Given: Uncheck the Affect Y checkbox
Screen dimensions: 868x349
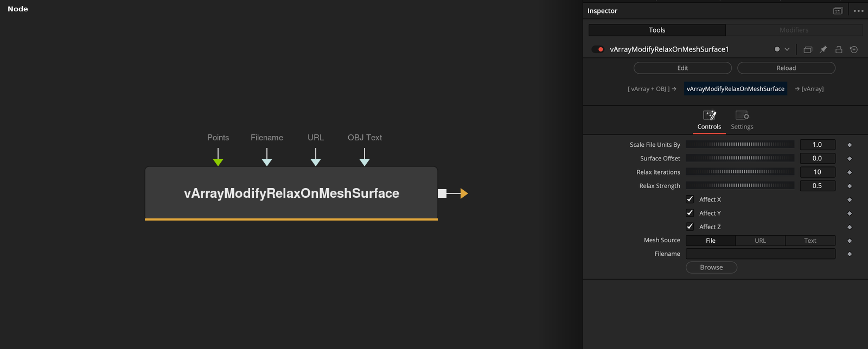Looking at the screenshot, I should [x=690, y=213].
